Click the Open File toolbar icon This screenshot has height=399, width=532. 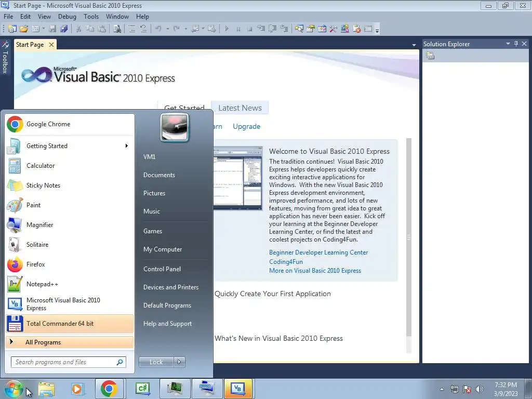pyautogui.click(x=24, y=29)
